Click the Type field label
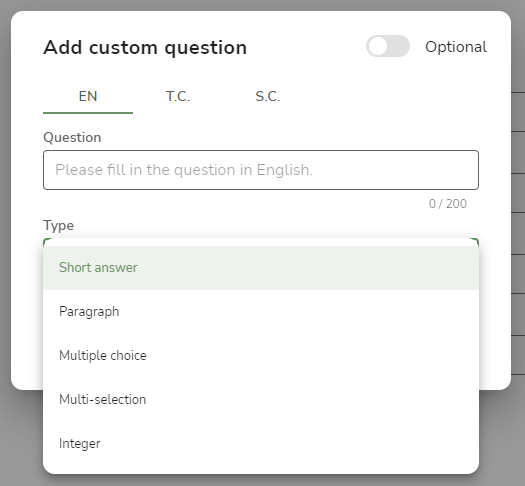Image resolution: width=525 pixels, height=486 pixels. (x=59, y=226)
